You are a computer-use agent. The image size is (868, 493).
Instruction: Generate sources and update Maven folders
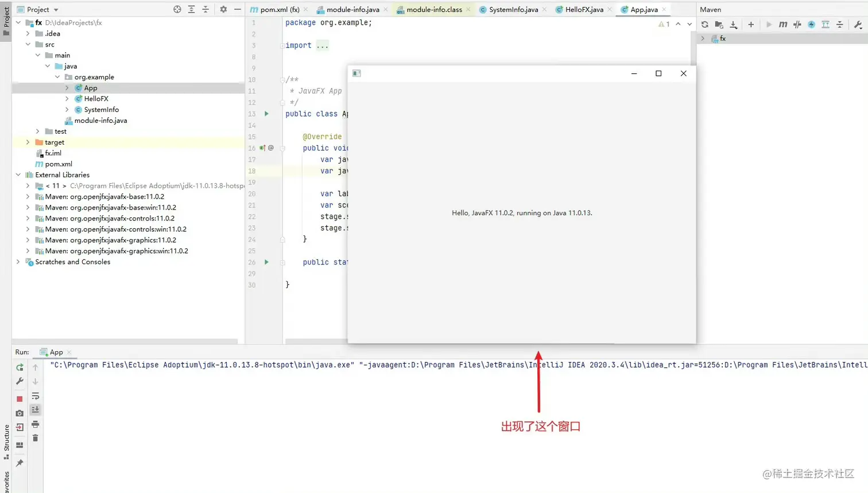pyautogui.click(x=719, y=25)
